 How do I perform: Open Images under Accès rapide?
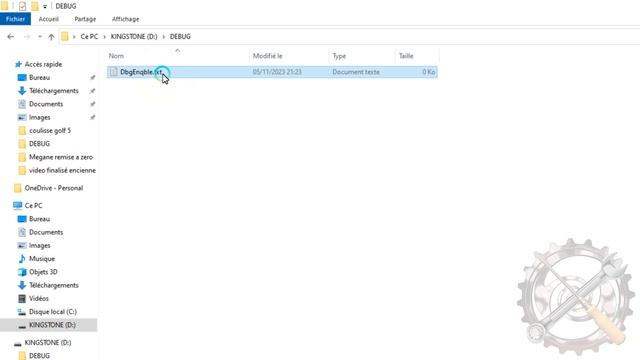[40, 117]
